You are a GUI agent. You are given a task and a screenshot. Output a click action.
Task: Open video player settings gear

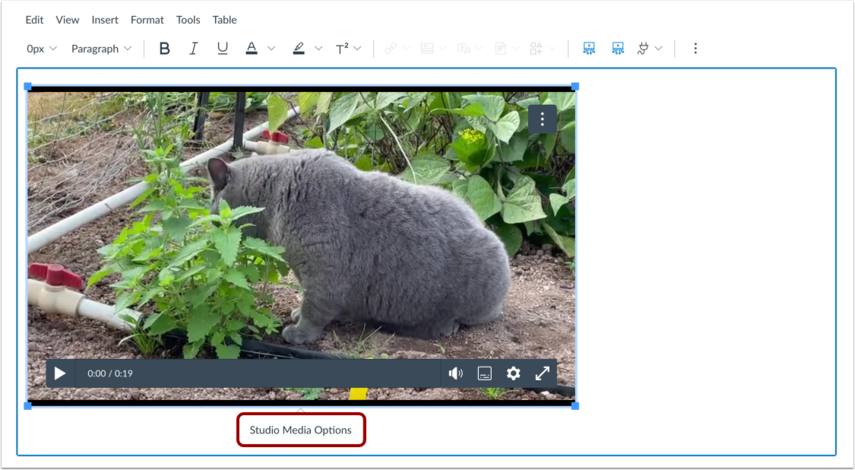point(513,373)
